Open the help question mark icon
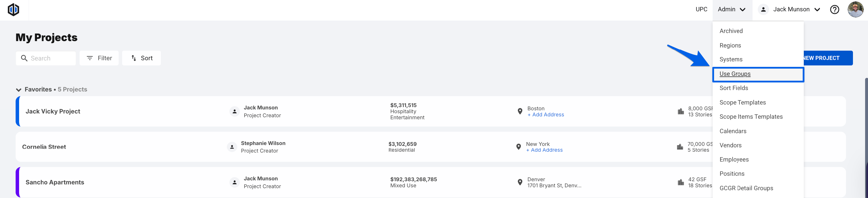 click(x=834, y=10)
